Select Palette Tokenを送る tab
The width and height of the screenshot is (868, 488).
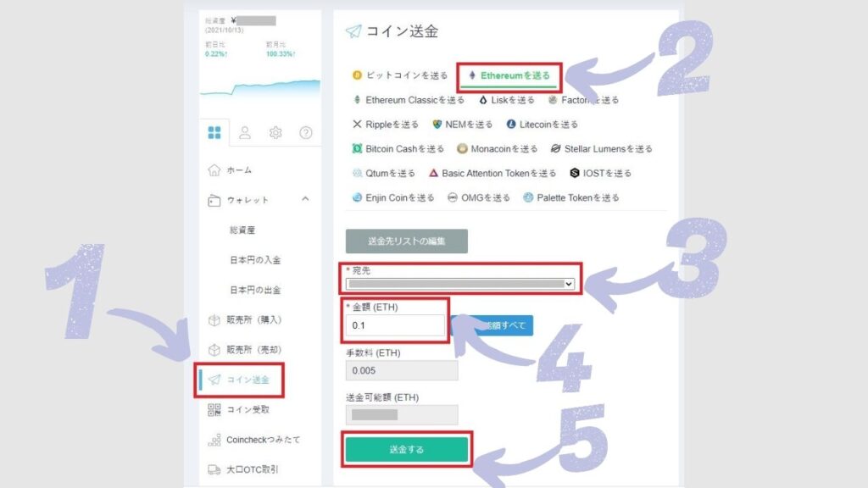point(570,197)
